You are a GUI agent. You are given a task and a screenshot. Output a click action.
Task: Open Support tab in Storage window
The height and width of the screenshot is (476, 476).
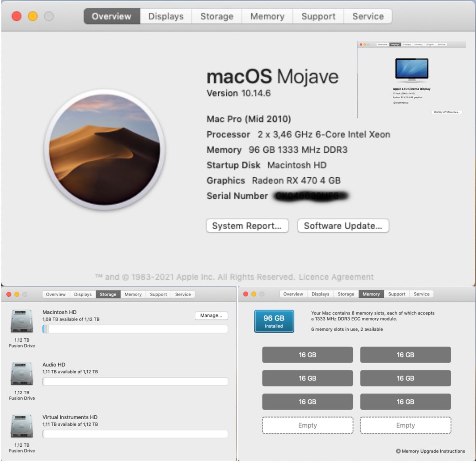click(x=158, y=294)
